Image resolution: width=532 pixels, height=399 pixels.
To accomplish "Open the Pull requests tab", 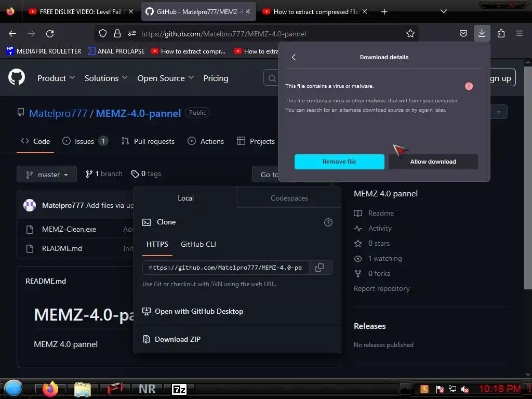I will [x=148, y=141].
